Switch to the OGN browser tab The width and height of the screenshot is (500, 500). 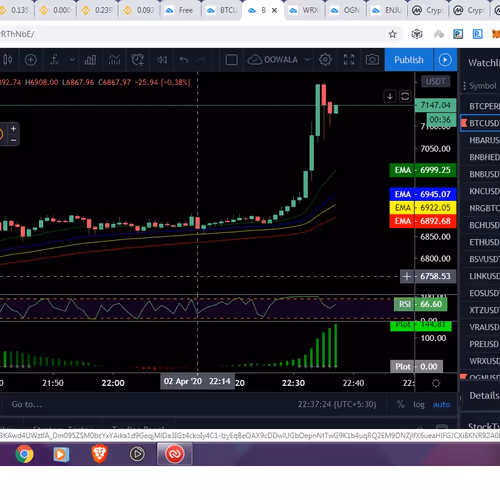click(346, 11)
